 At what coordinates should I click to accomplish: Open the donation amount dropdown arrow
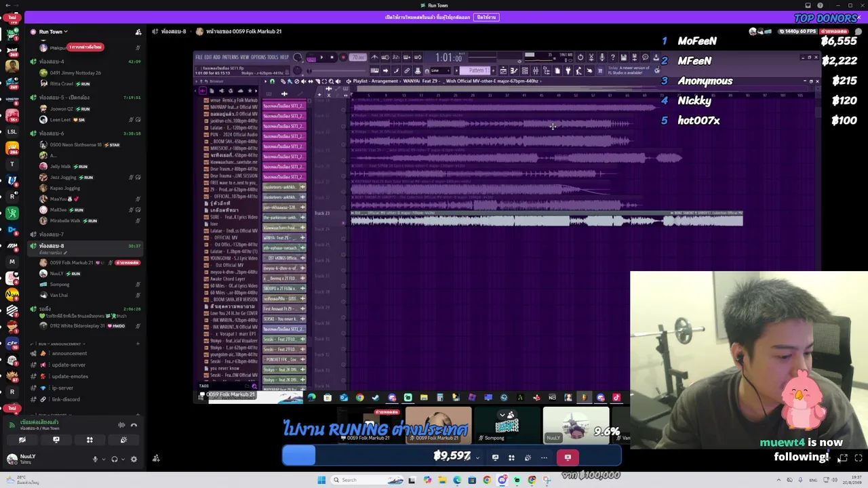click(x=477, y=457)
